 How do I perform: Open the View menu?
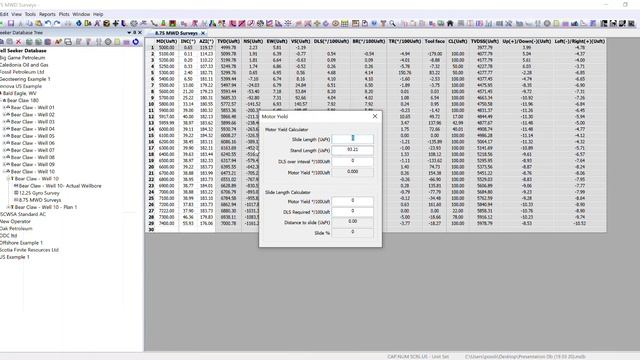click(x=17, y=14)
